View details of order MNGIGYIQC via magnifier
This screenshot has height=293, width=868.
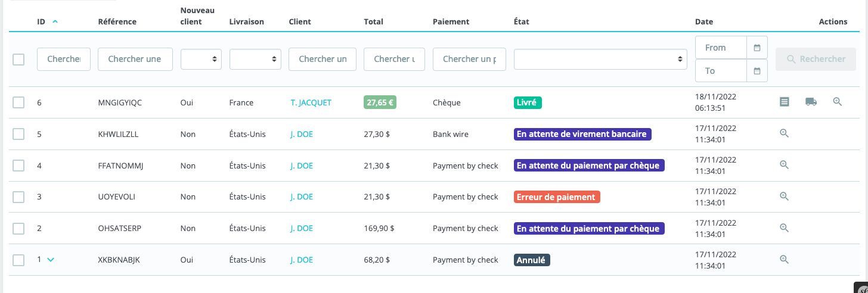click(x=838, y=102)
